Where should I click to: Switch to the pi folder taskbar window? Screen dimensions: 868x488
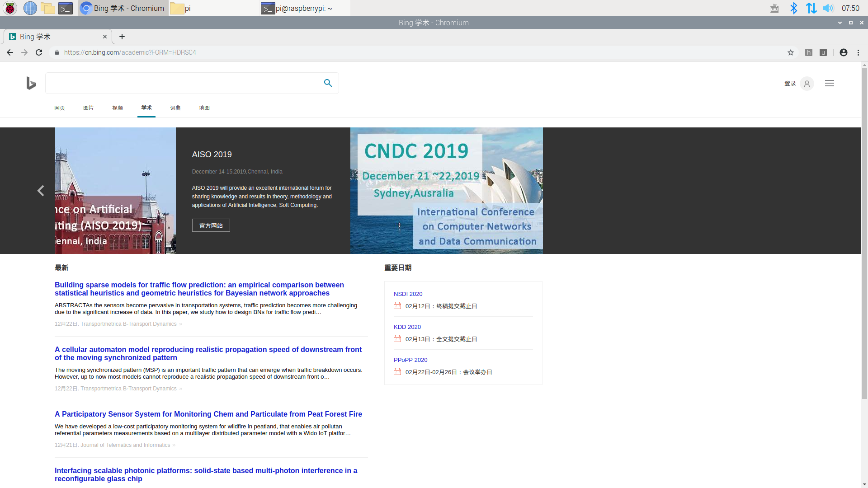pos(214,8)
